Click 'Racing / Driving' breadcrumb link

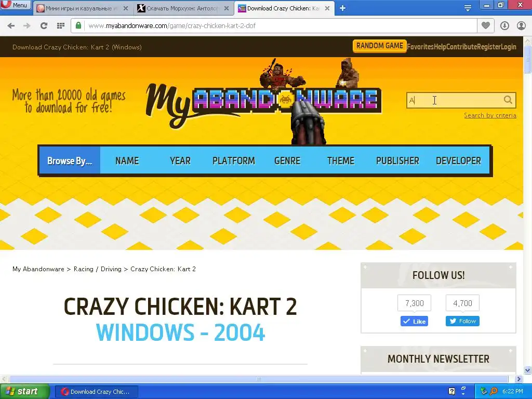(97, 269)
